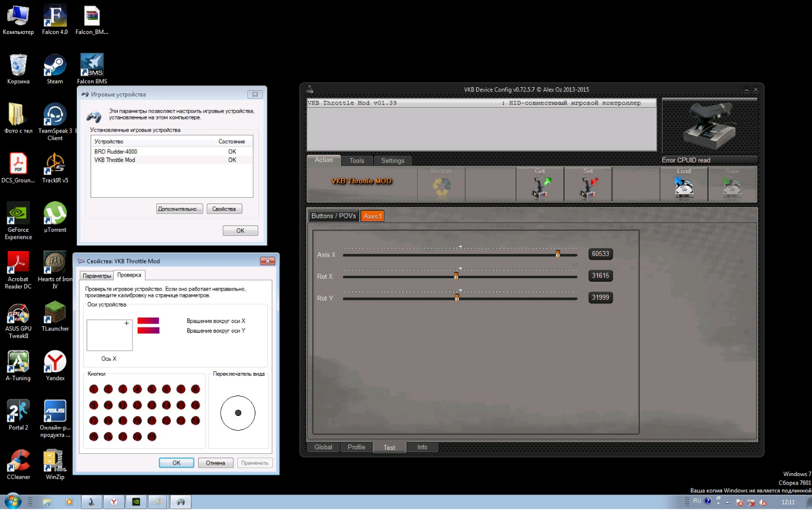Select the Hearts of Iron IV shortcut
812x510 pixels.
pos(55,270)
